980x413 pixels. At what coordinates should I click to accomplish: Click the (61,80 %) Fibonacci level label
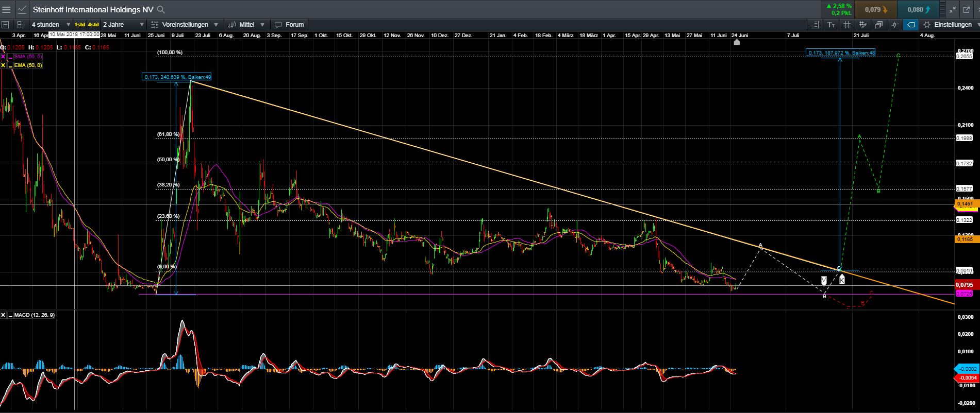(168, 134)
